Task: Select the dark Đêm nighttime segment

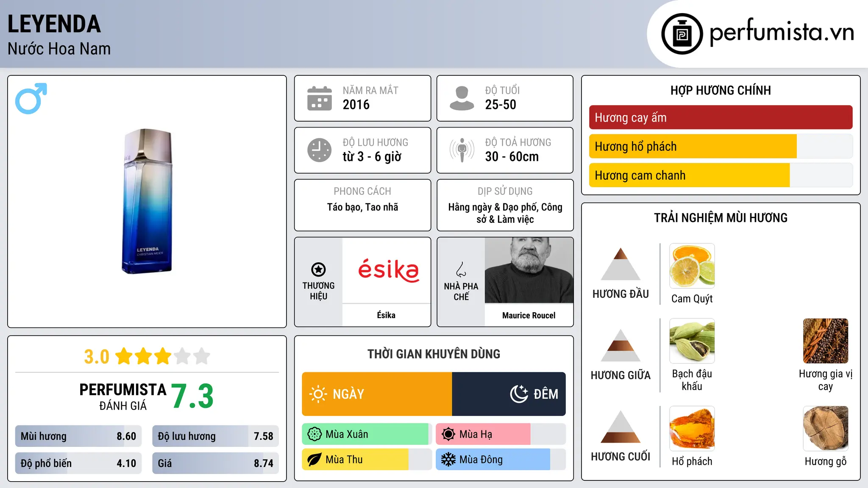Action: [509, 394]
